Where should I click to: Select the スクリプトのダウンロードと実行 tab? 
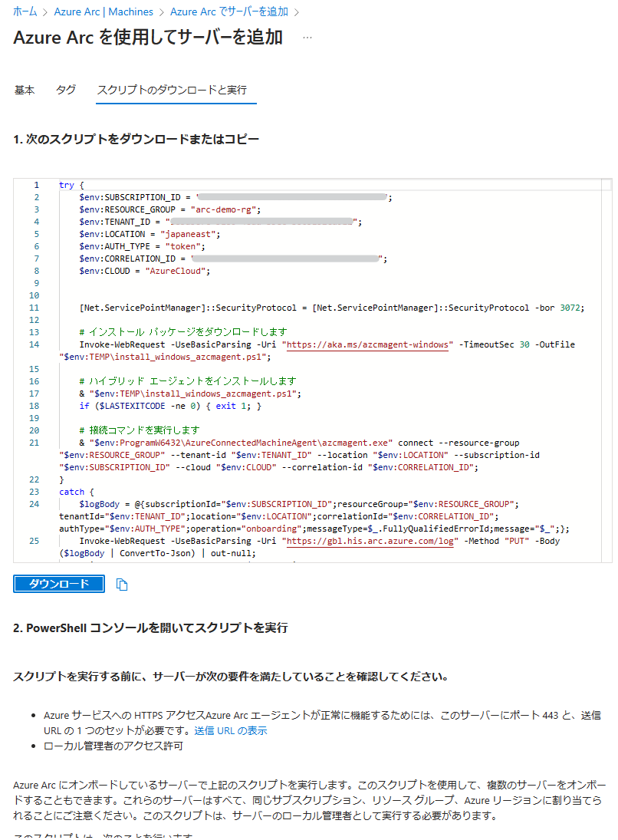point(172,90)
